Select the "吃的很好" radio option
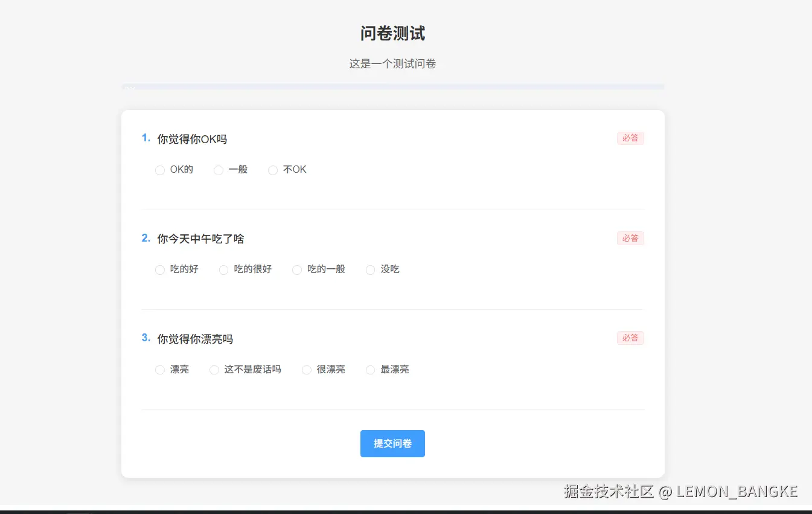812x514 pixels. (x=224, y=270)
